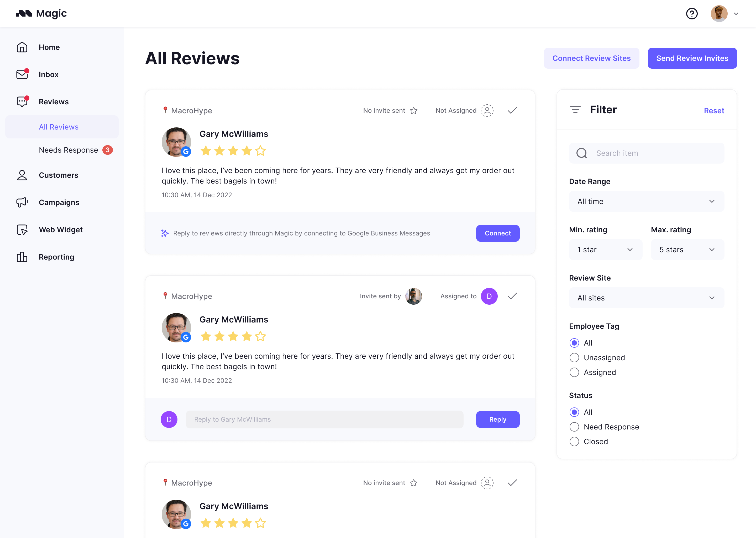The width and height of the screenshot is (756, 538).
Task: Star the first MacroHype review
Action: pos(414,110)
